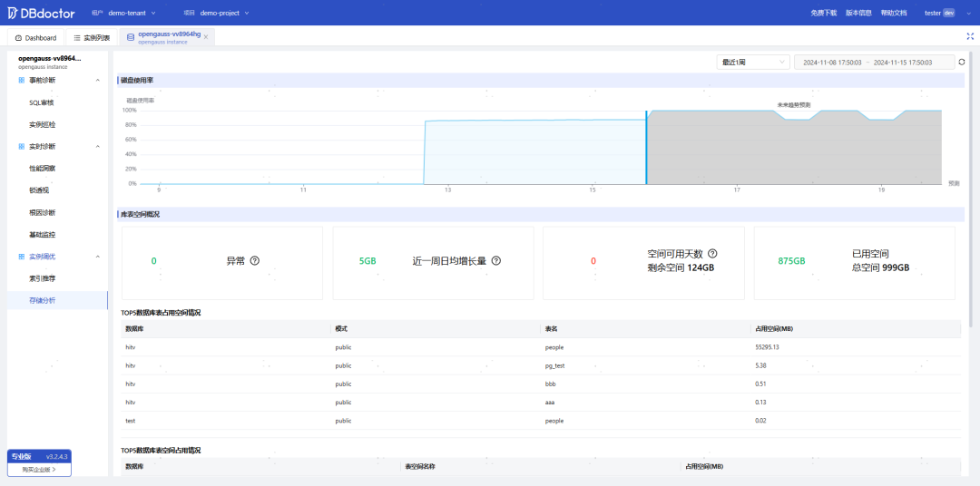The image size is (980, 486).
Task: Click the bbb table name cell
Action: tap(550, 384)
